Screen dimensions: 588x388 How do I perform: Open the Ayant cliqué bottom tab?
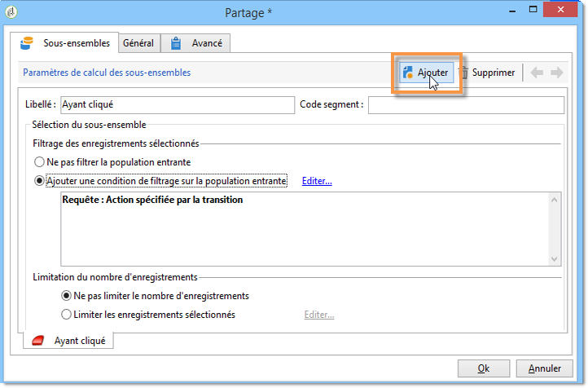[x=68, y=341]
